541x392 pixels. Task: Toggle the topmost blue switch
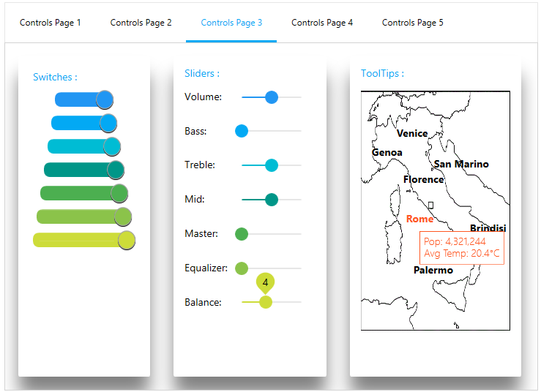(84, 99)
